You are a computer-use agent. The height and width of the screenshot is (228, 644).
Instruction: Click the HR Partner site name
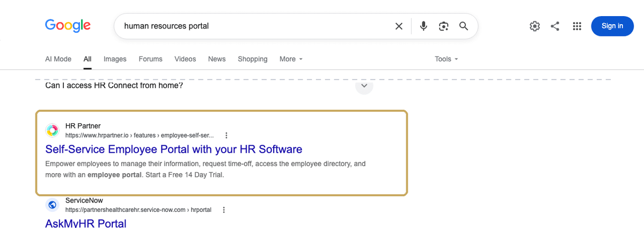(x=83, y=126)
